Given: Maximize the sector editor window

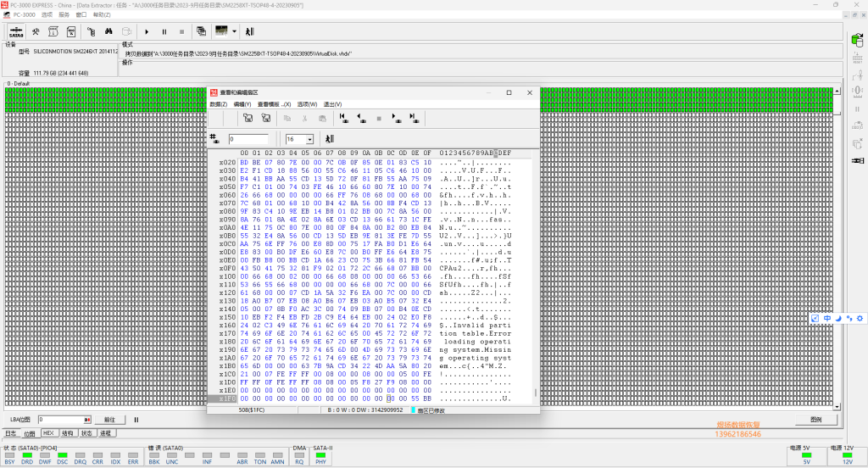Looking at the screenshot, I should point(509,92).
